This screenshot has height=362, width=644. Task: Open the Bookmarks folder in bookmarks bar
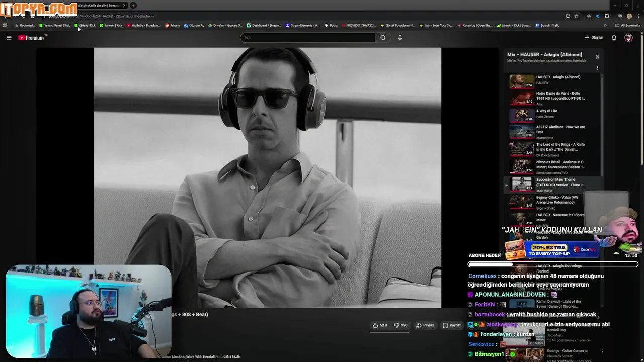[x=25, y=25]
